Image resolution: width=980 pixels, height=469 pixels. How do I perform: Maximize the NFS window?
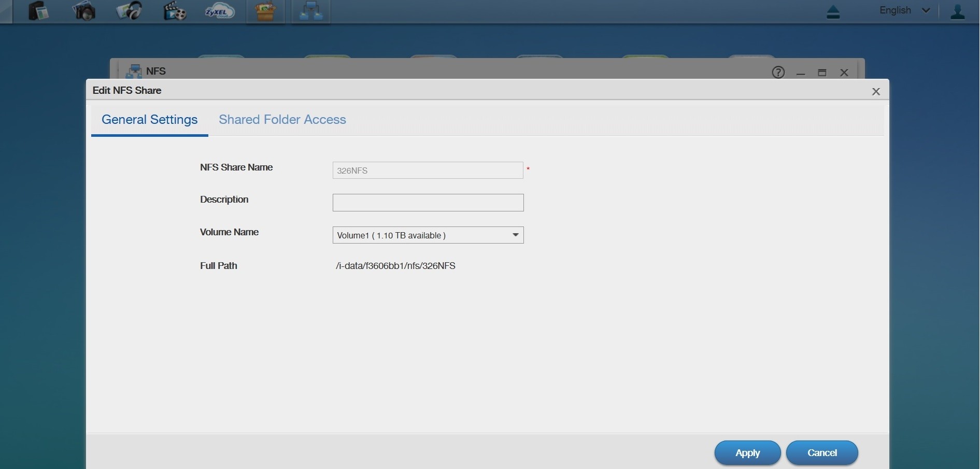(x=822, y=73)
